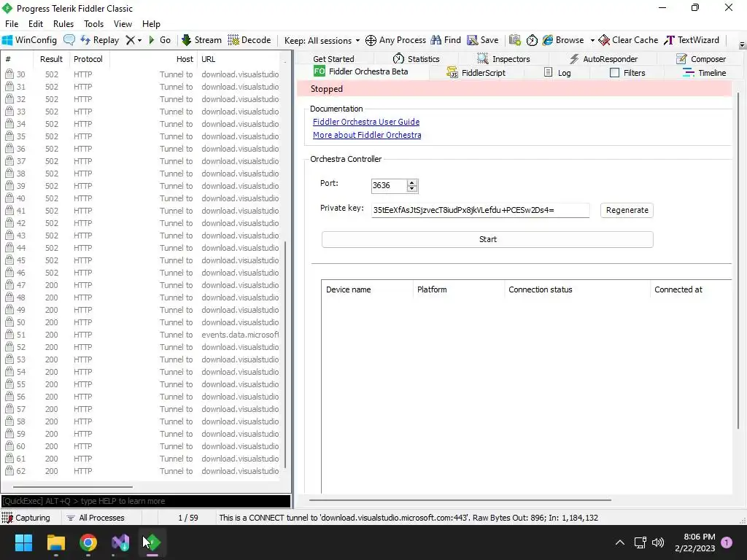
Task: Open the Rules menu
Action: coord(63,24)
